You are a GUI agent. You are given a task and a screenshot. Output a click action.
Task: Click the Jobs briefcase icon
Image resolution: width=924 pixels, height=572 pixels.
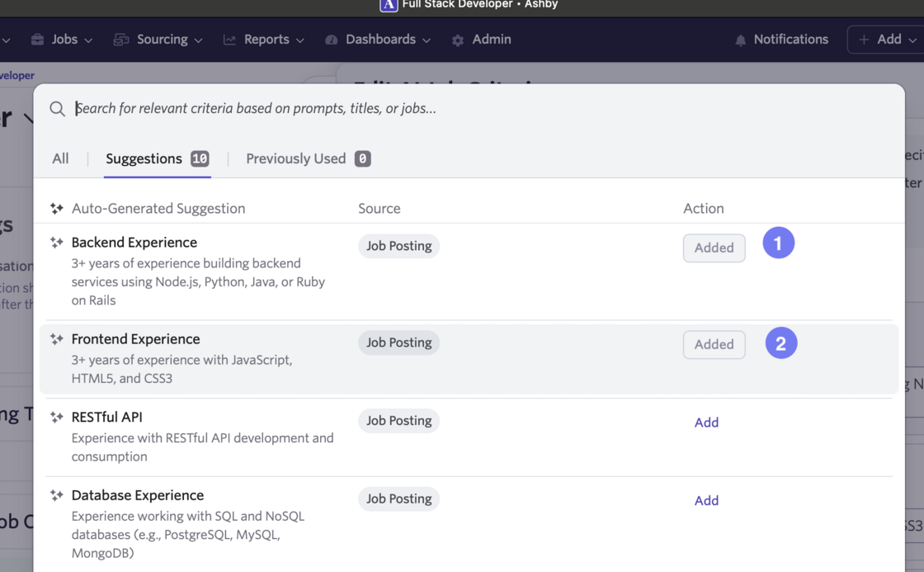[x=37, y=40]
